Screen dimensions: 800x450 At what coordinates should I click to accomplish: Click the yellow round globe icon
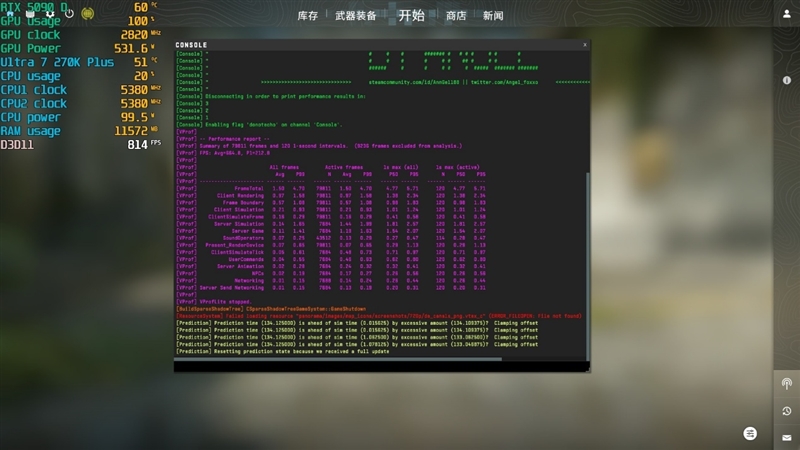[x=88, y=14]
